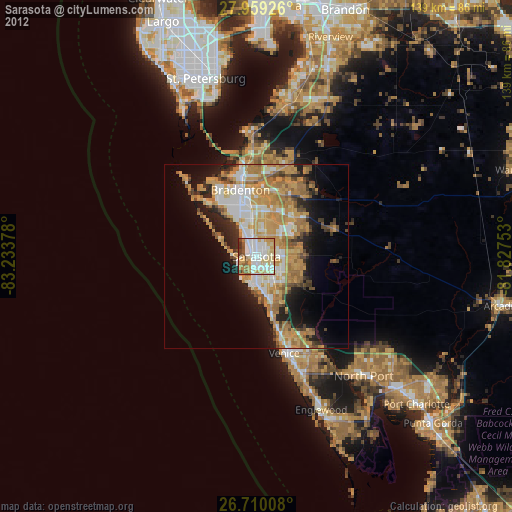Click the bottom latitude 26.71008° readout
Screen dimensions: 512x512
coord(256,504)
